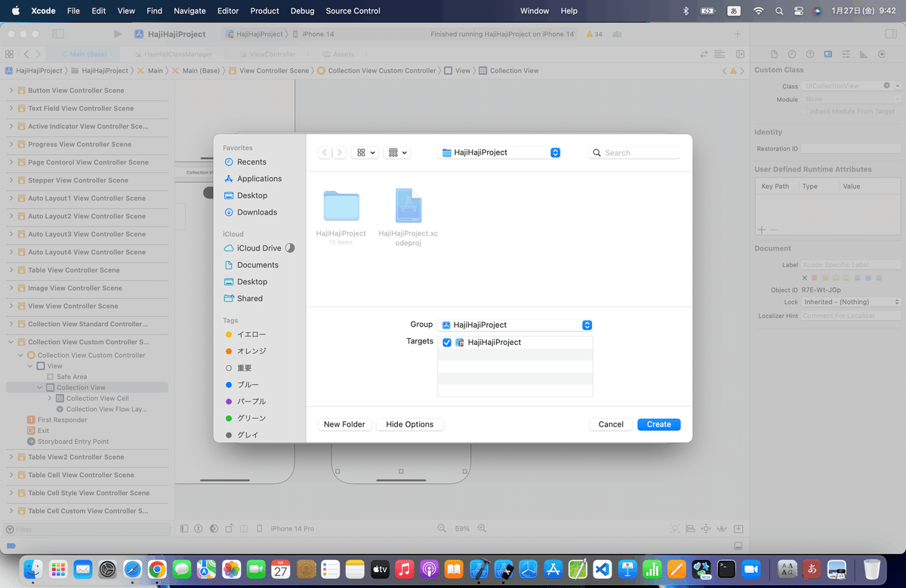
Task: Go forward in the save dialog
Action: coord(340,152)
